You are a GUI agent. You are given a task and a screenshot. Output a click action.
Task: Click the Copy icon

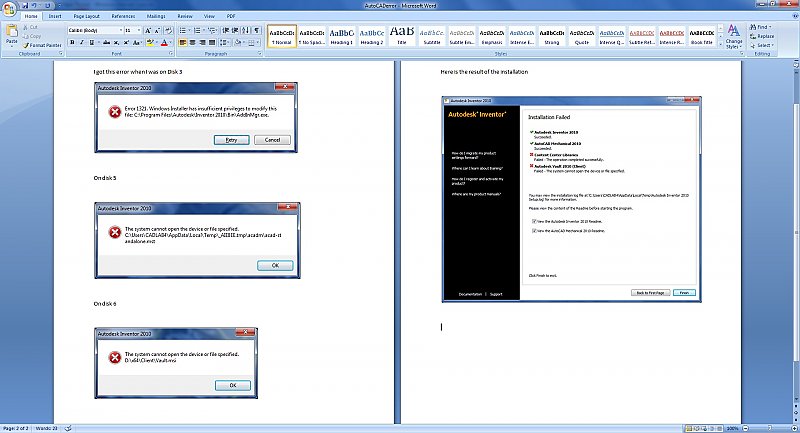click(33, 36)
